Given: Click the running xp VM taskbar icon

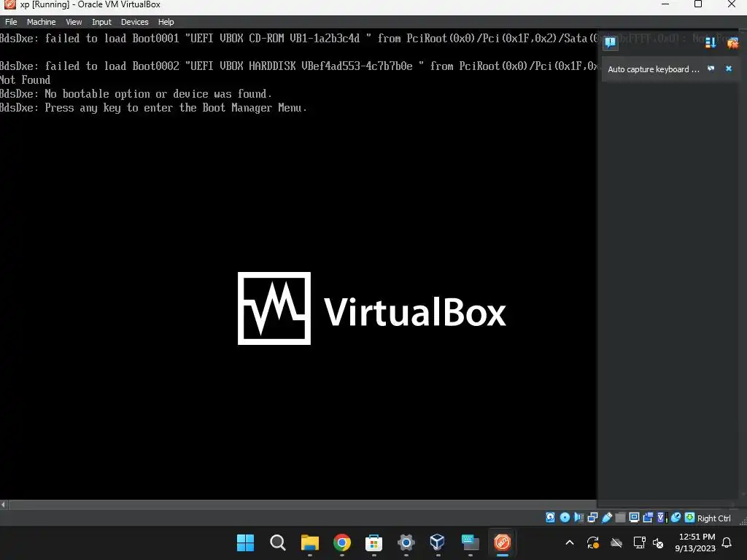Looking at the screenshot, I should coord(502,542).
